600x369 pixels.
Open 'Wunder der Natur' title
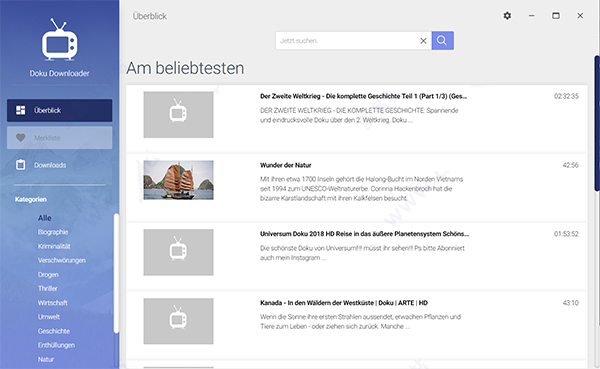tap(285, 165)
